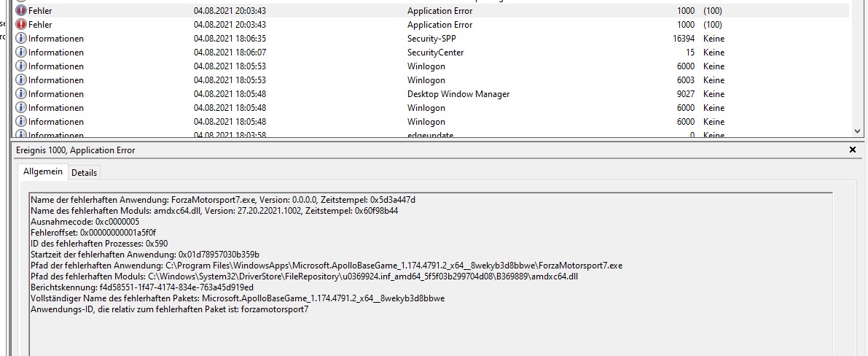The height and width of the screenshot is (356, 868).
Task: Click the edgeupdate source cell
Action: click(431, 133)
